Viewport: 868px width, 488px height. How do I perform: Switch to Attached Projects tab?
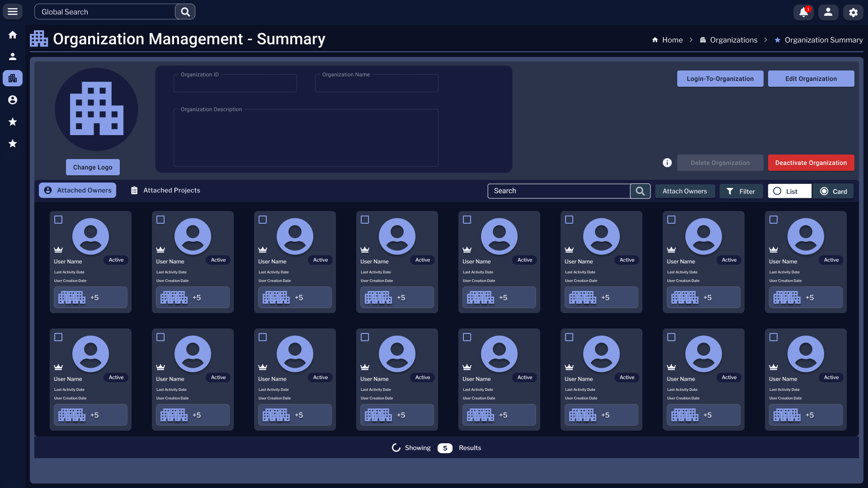coord(165,190)
